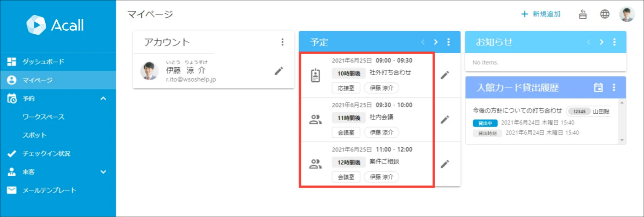Image resolution: width=644 pixels, height=217 pixels.
Task: Click the 貸出中 status badge
Action: [x=485, y=123]
